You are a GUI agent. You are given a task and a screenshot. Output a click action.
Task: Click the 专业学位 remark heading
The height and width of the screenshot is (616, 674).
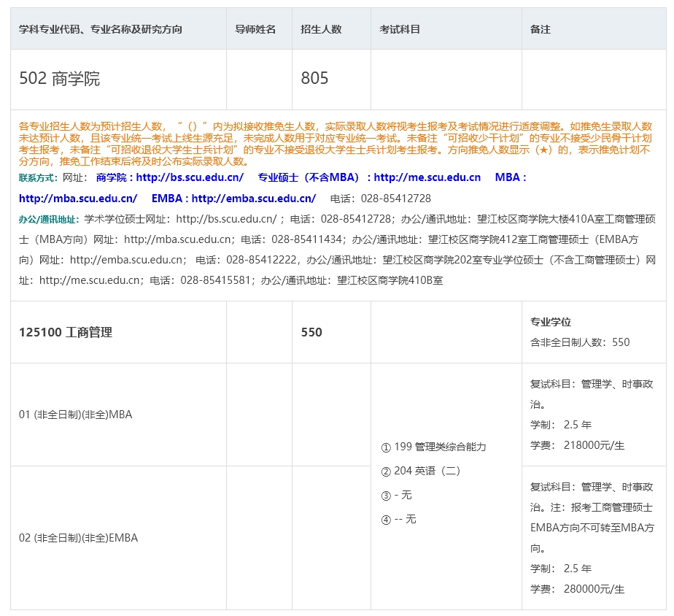(x=551, y=322)
